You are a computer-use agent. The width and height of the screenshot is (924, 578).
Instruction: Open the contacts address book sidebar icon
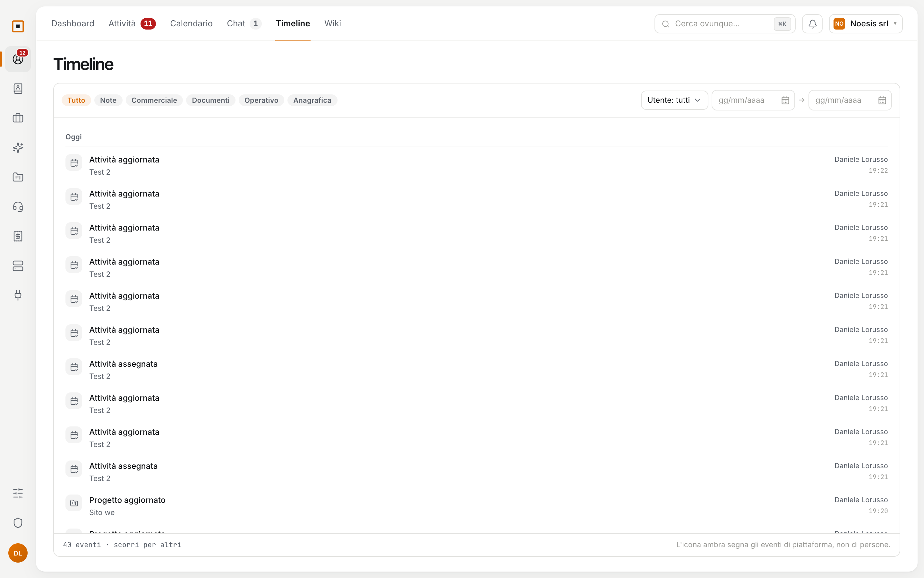click(18, 89)
